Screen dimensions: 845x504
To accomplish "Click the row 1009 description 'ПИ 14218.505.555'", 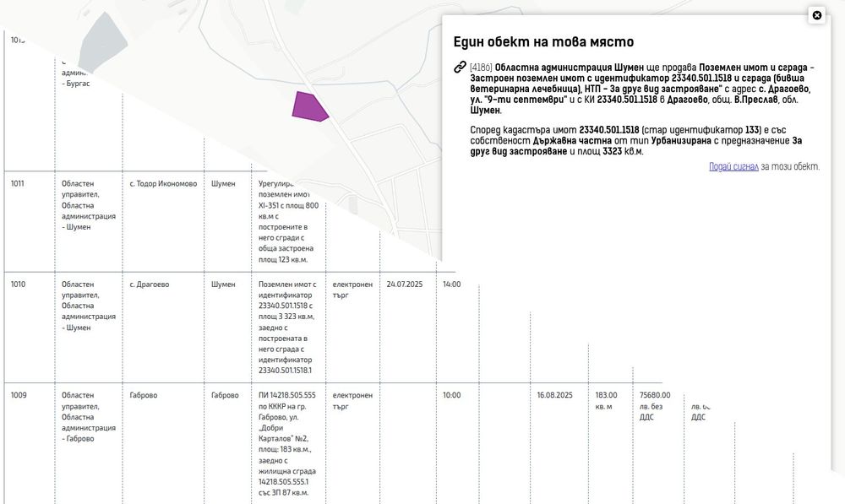I will 287,444.
